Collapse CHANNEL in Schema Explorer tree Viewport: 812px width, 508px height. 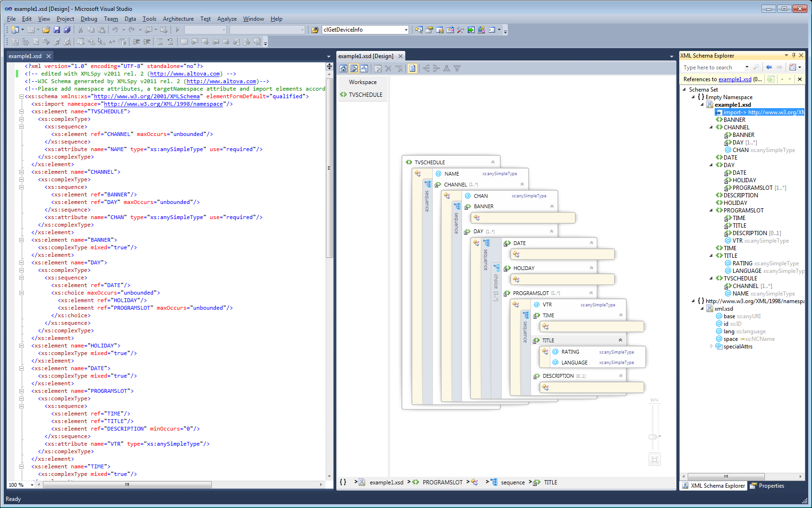click(711, 127)
